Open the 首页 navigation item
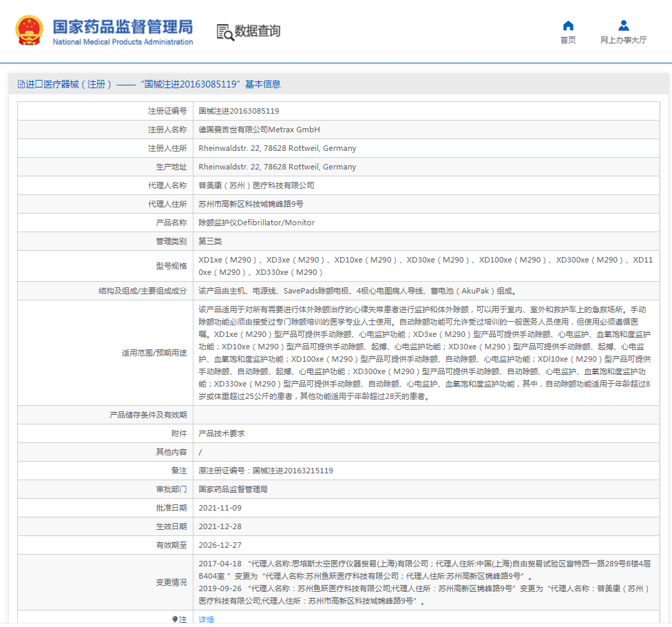 (x=568, y=40)
